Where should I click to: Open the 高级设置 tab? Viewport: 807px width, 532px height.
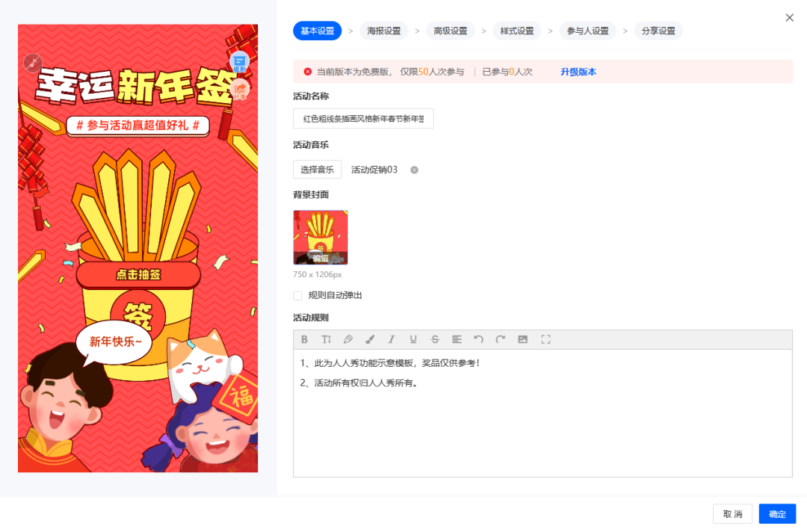[x=451, y=31]
